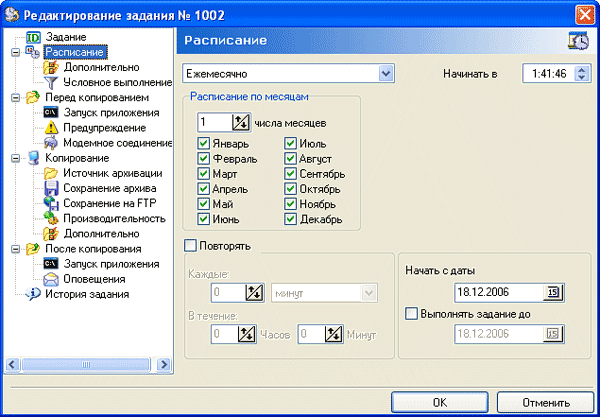Open Источник архивации settings page
This screenshot has height=417, width=600.
coord(112,173)
